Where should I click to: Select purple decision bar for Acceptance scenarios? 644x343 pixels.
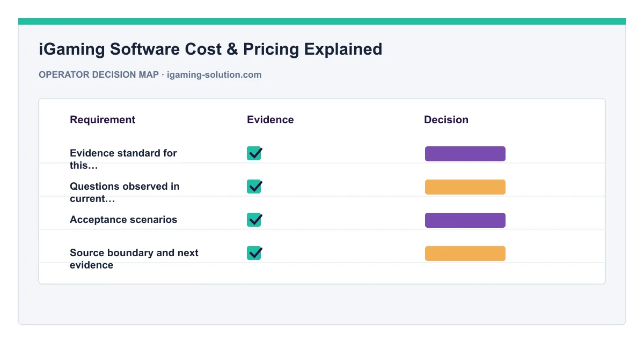[465, 220]
